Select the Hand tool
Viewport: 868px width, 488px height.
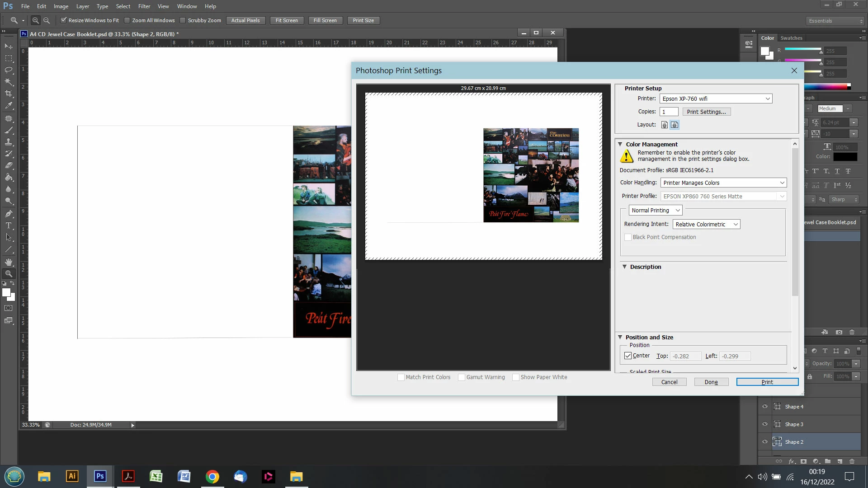(9, 262)
